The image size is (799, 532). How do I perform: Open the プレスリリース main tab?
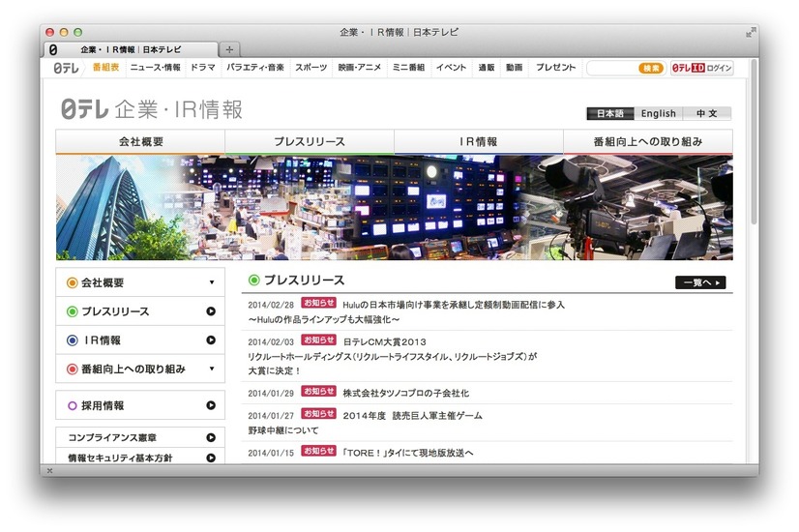[x=310, y=141]
